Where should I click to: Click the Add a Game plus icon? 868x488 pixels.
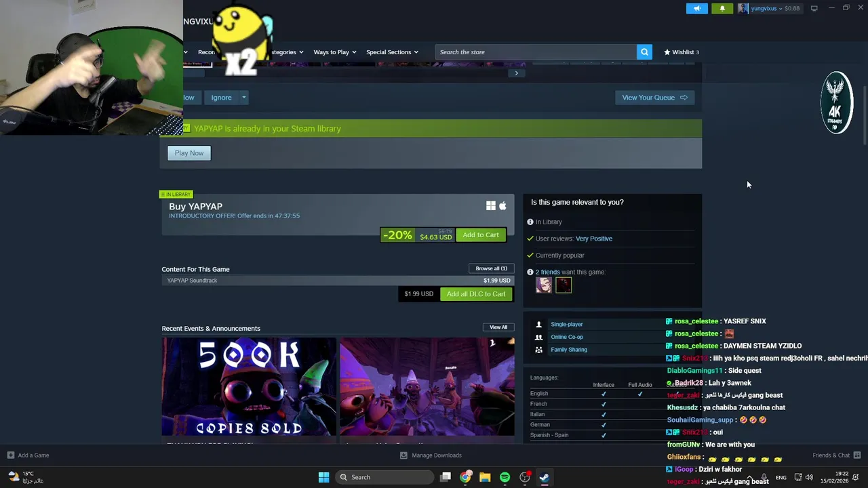10,455
